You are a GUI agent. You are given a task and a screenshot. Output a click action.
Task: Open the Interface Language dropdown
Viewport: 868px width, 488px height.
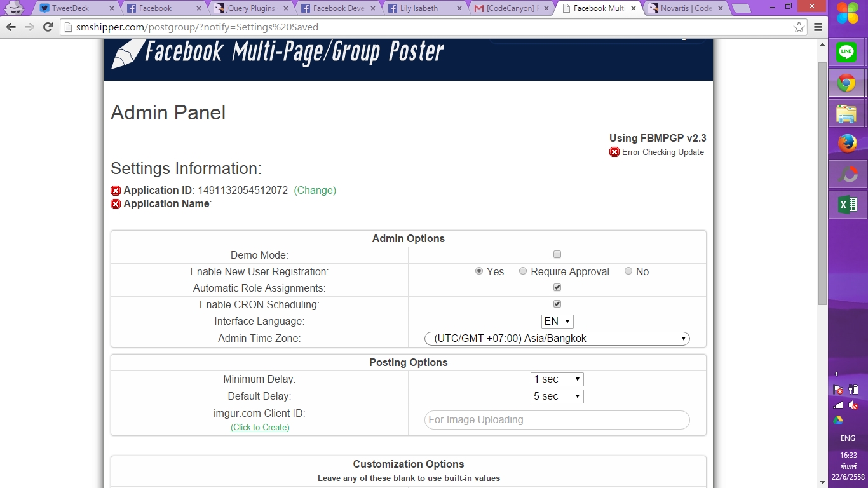(557, 322)
